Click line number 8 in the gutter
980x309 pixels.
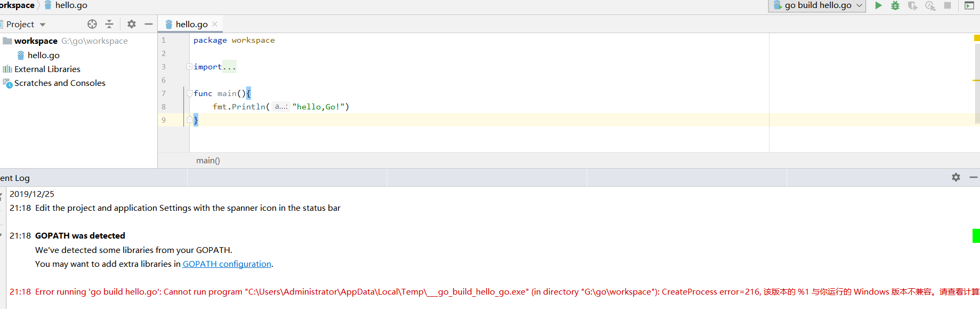tap(164, 107)
